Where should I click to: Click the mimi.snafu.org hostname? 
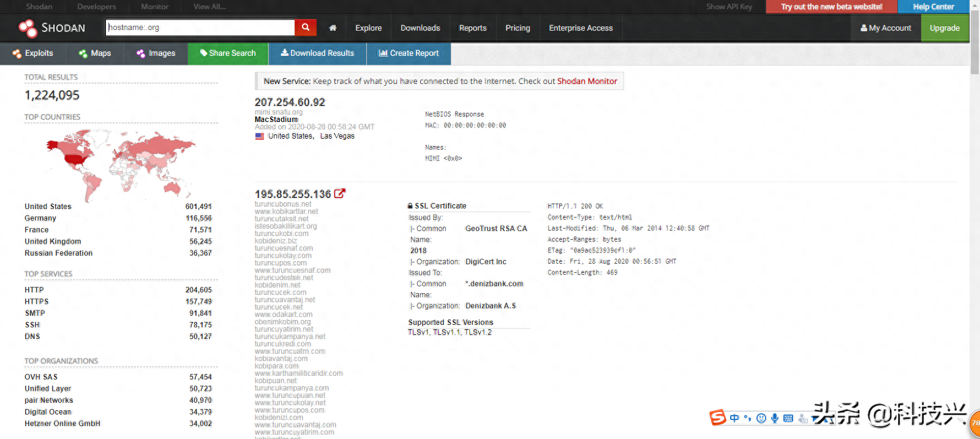click(279, 112)
